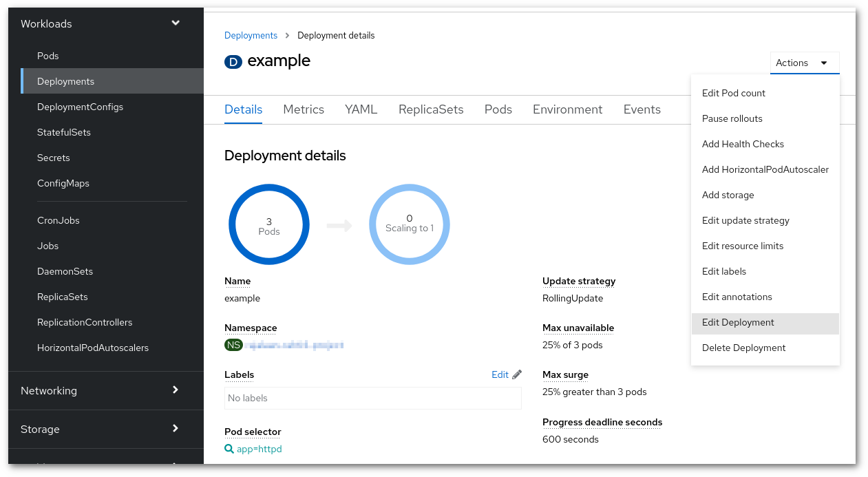Click the pencil icon next to Edit labels
The width and height of the screenshot is (868, 477).
pyautogui.click(x=517, y=374)
